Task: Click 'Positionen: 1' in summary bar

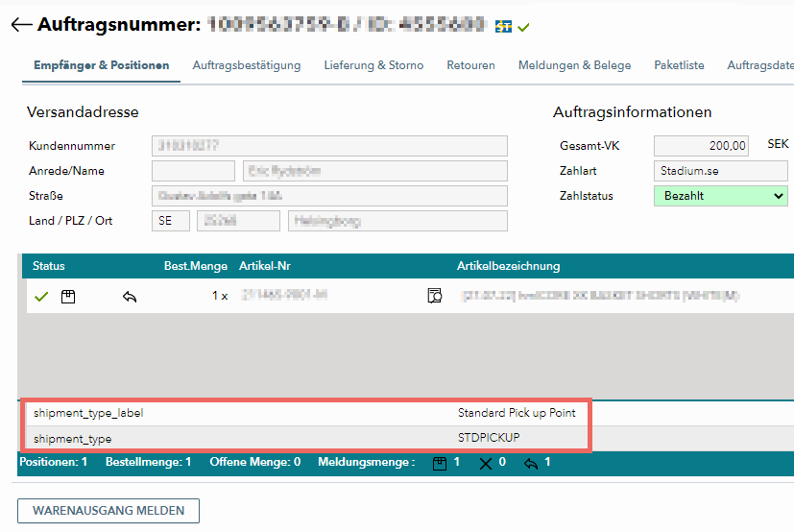Action: click(53, 462)
